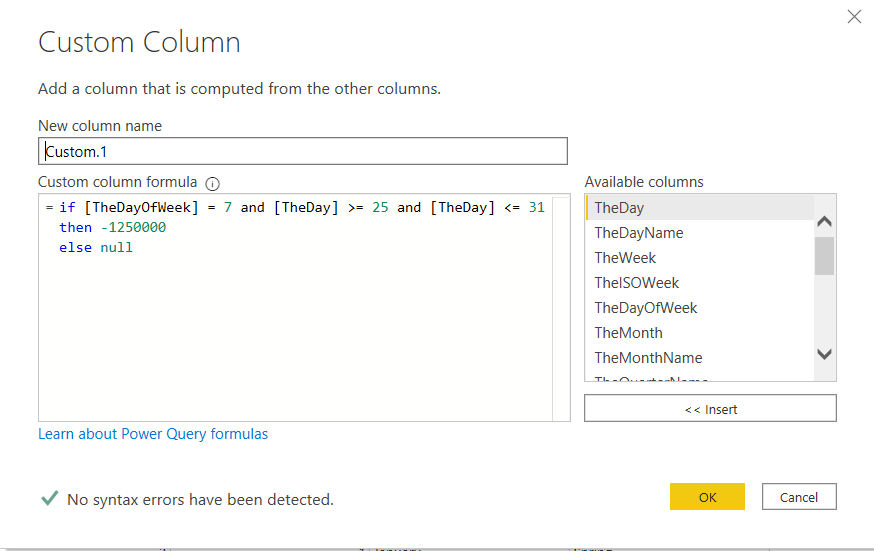Click the New column name field

click(x=303, y=151)
